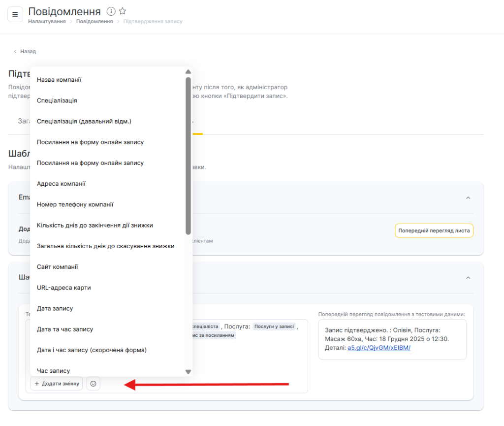
Task: Collapse the second template section chevron
Action: tap(468, 278)
